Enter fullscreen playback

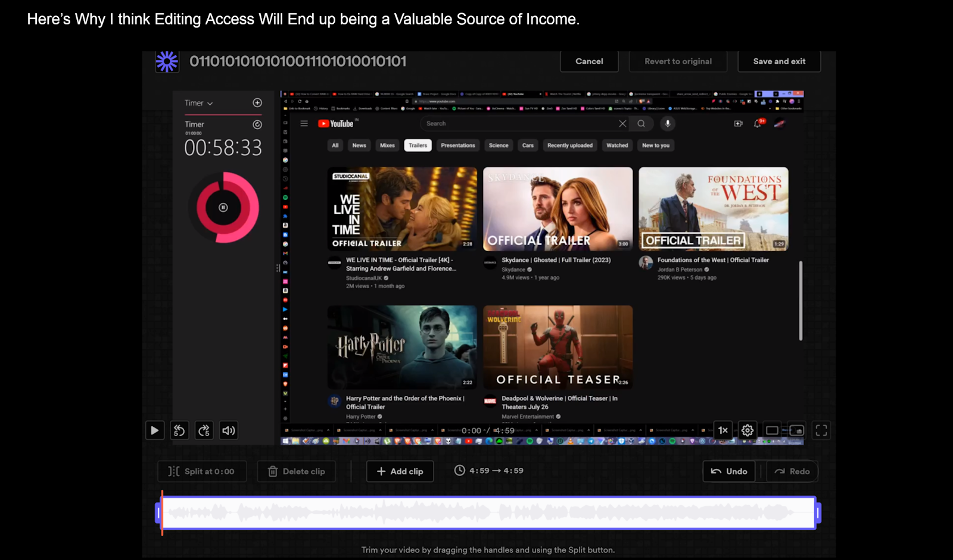821,430
